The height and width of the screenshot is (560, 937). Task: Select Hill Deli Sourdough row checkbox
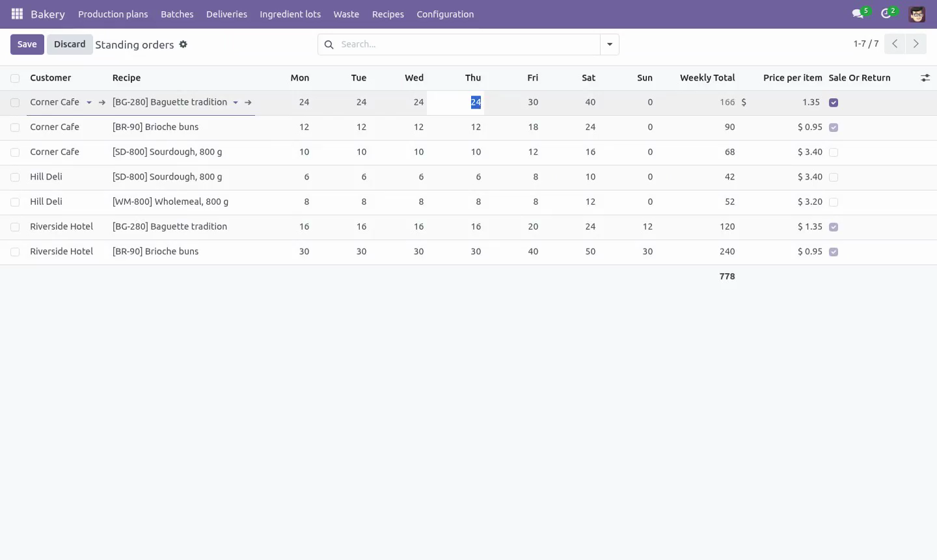pyautogui.click(x=15, y=177)
